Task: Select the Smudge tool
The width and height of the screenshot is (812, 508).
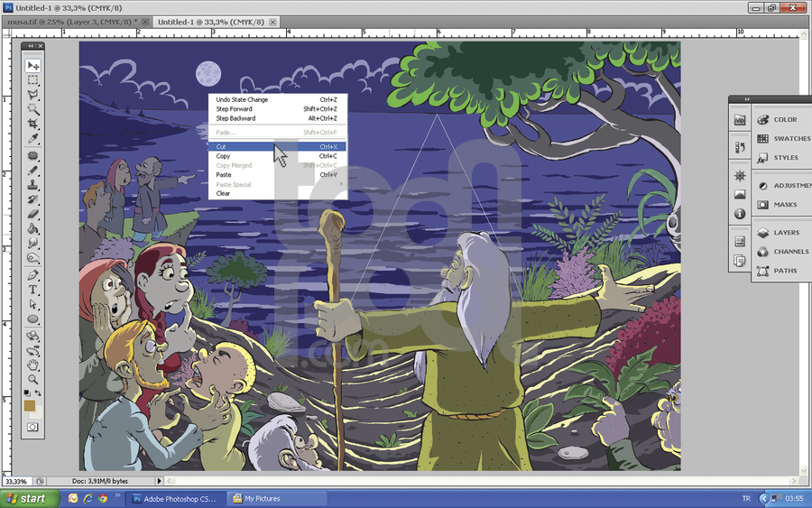Action: click(32, 243)
